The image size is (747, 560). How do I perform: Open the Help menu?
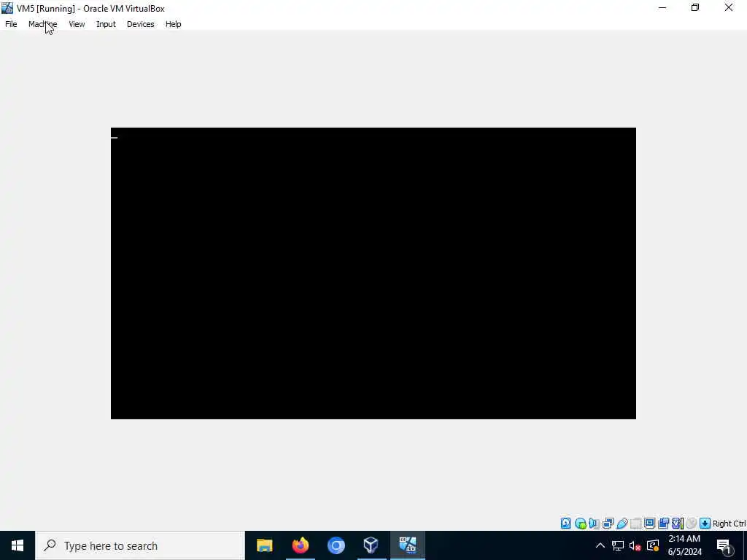(174, 24)
